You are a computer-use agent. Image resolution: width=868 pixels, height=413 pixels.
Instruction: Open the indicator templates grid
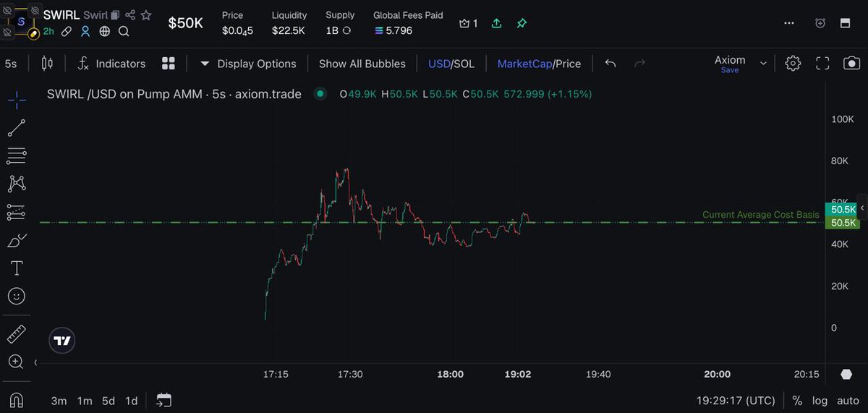coord(169,64)
